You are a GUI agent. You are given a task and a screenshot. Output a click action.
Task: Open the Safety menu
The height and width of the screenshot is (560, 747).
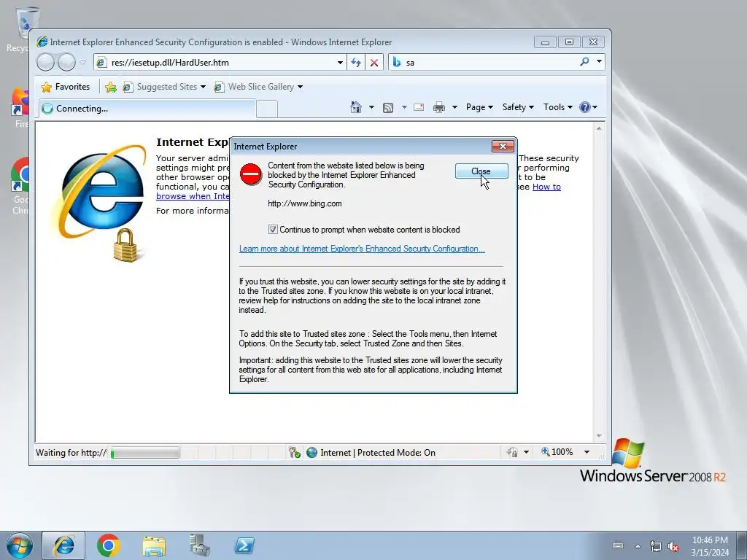point(518,107)
